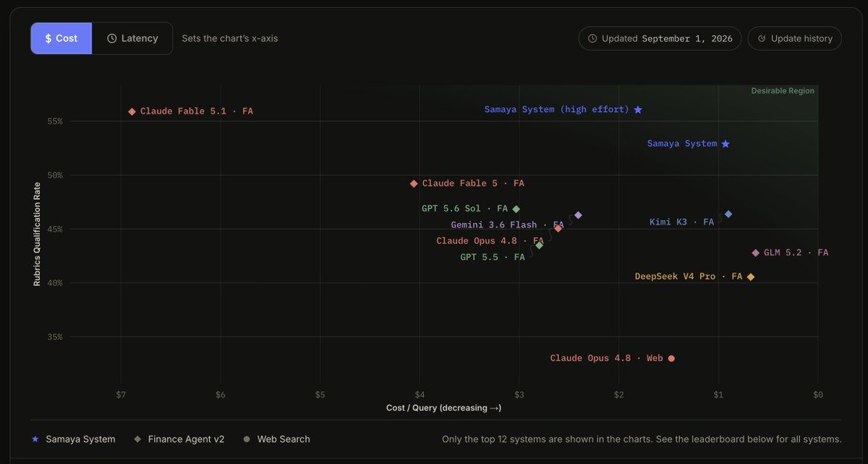868x464 pixels.
Task: Click the 'Gemini 3.6 Flash · FA' label
Action: click(507, 225)
